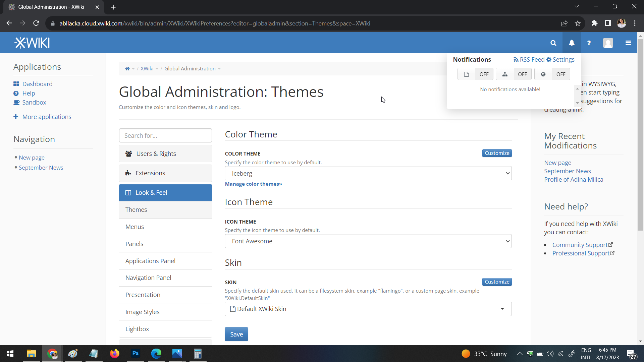
Task: Open notification Settings link
Action: pyautogui.click(x=560, y=59)
